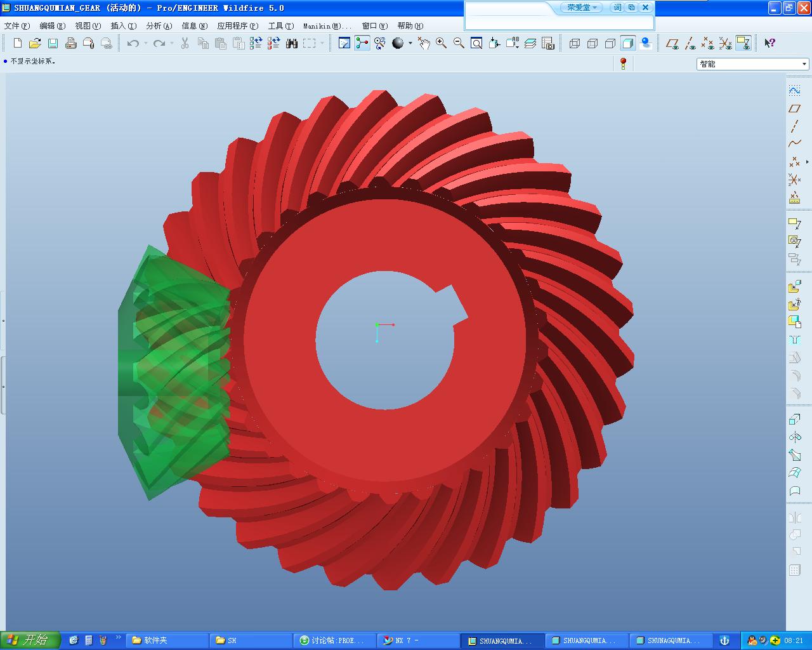Select the datum plane tool in the right toolbar
The width and height of the screenshot is (812, 650).
(794, 109)
